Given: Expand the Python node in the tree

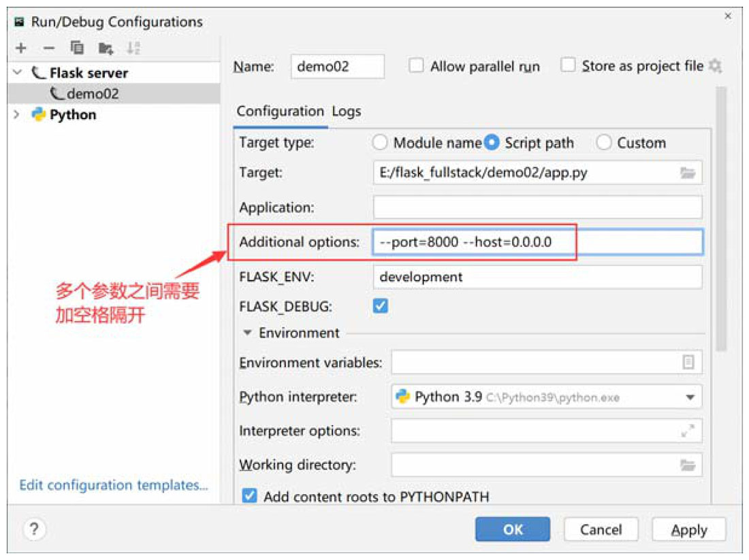Looking at the screenshot, I should point(17,115).
